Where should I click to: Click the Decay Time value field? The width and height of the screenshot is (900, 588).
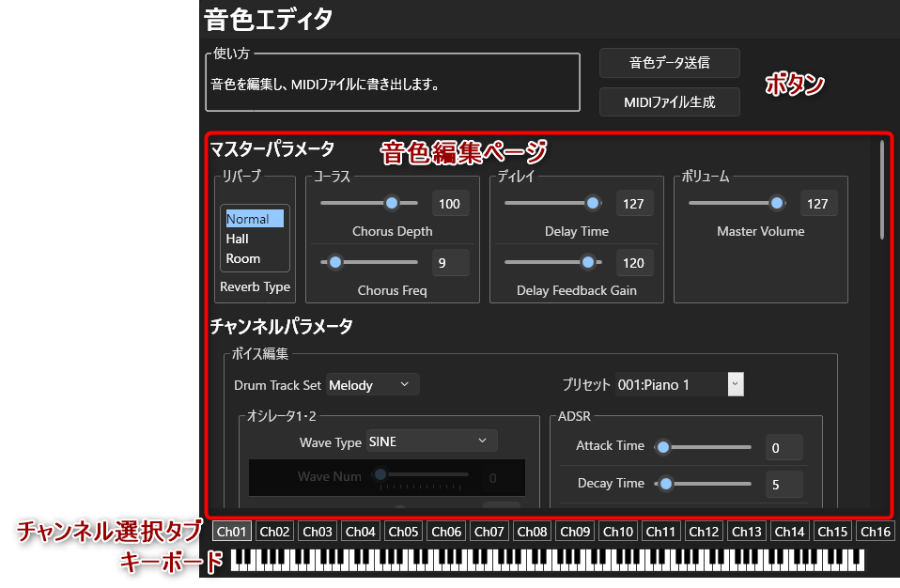(x=784, y=485)
